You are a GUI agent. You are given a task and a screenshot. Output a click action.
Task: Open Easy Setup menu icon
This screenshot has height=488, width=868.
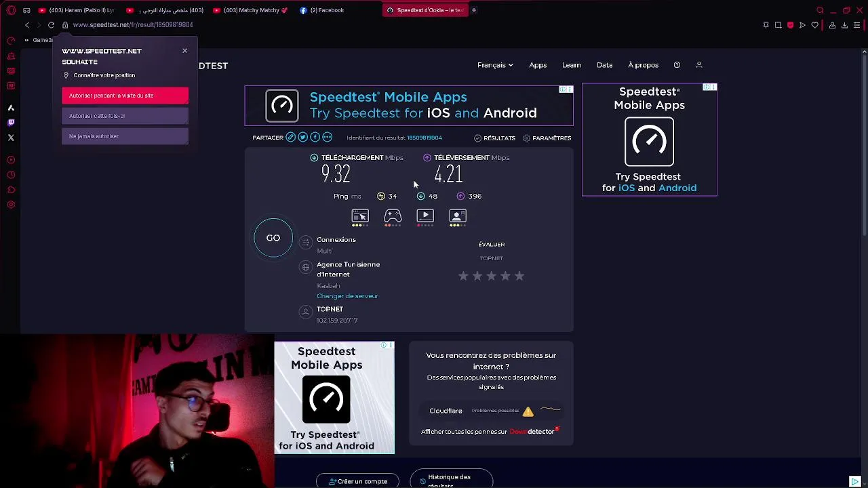click(856, 25)
